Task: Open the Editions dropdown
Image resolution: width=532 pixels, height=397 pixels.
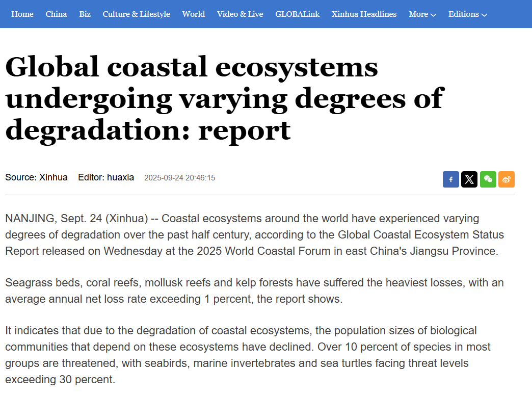Action: click(467, 14)
